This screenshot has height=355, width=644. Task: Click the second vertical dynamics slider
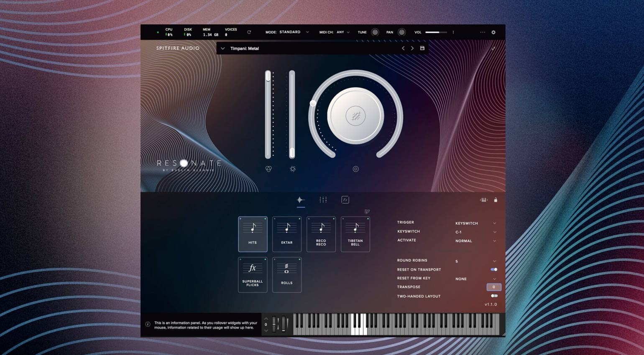(x=292, y=114)
